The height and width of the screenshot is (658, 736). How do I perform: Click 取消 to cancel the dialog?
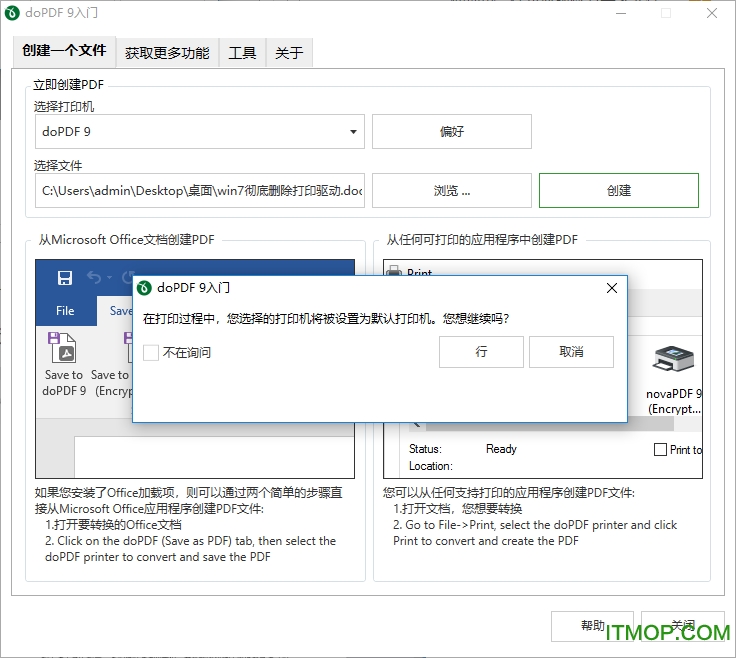571,352
